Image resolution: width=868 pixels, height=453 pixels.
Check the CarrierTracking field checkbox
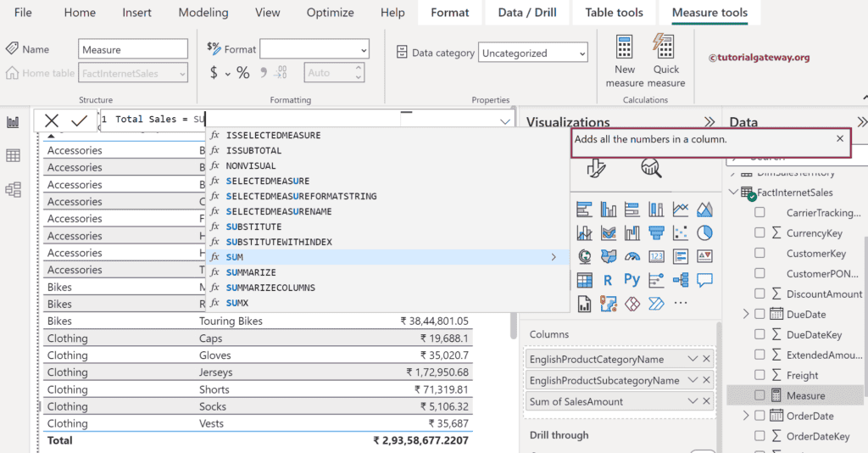tap(759, 212)
